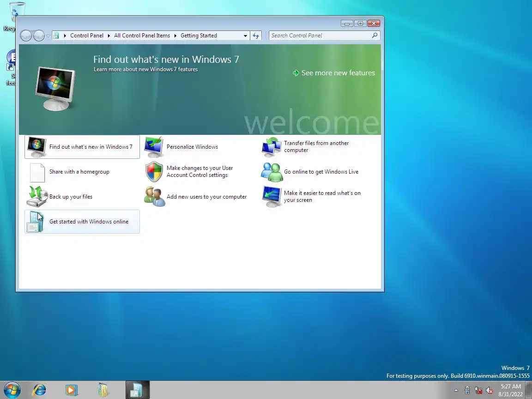Launch Internet Explorer from the taskbar
This screenshot has width=532, height=399.
(x=39, y=390)
